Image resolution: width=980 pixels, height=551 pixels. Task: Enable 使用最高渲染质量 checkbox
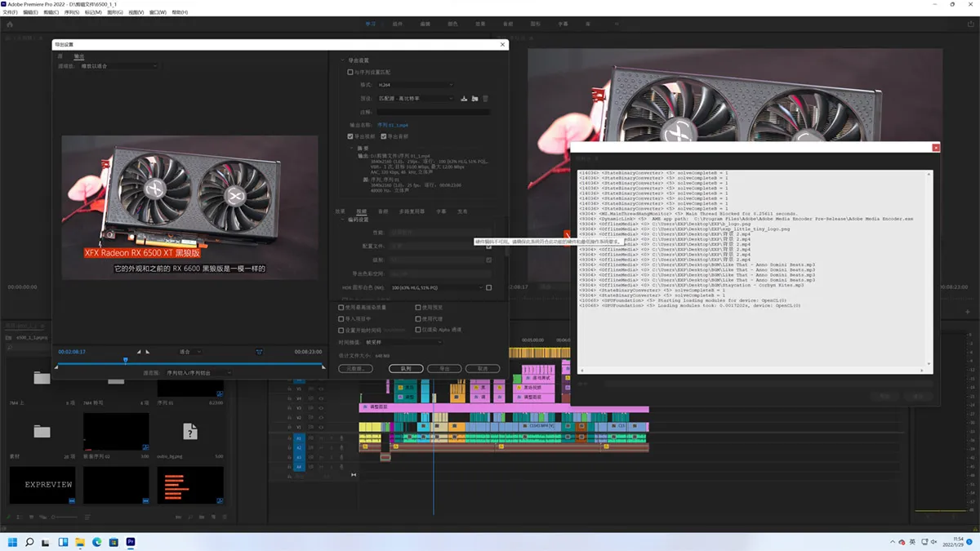pos(341,308)
